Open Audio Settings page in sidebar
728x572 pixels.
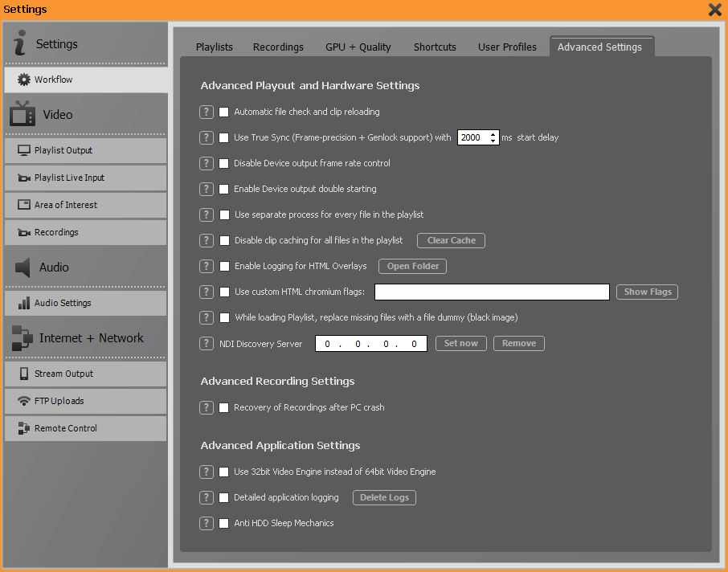85,303
